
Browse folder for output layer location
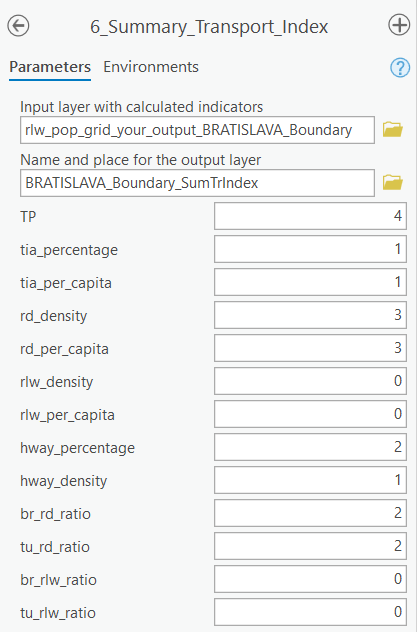click(392, 183)
